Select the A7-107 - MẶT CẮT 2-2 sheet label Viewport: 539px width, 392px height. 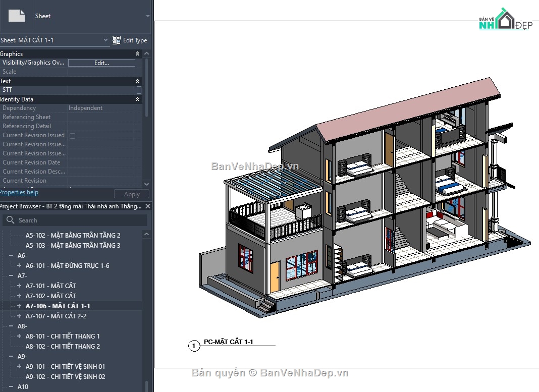point(56,316)
